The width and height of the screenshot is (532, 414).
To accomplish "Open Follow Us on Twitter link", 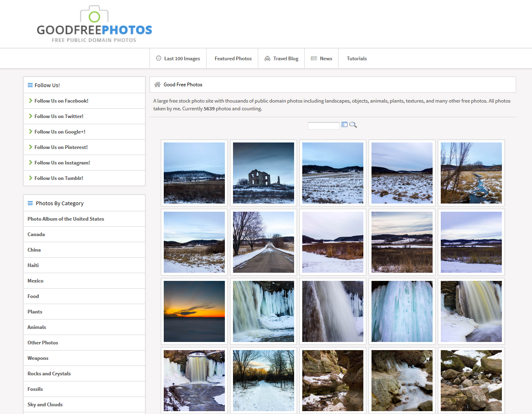I will tap(59, 116).
